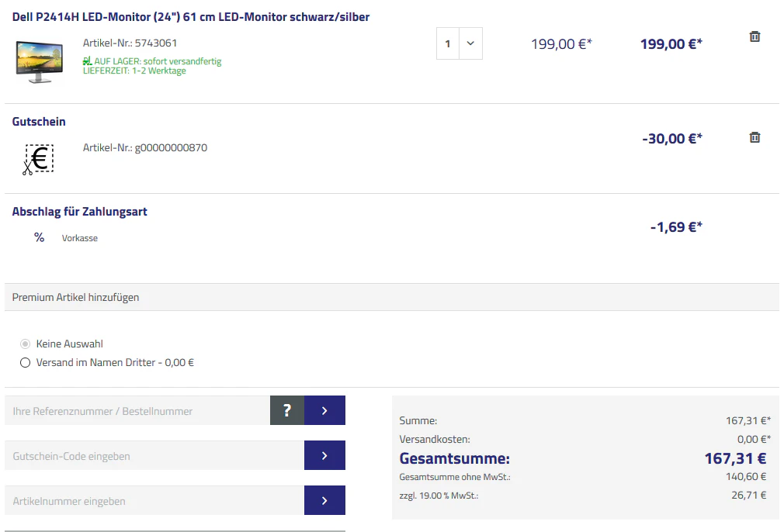Screen dimensions: 784x532
Task: Click the quantity value 1
Action: (x=448, y=43)
